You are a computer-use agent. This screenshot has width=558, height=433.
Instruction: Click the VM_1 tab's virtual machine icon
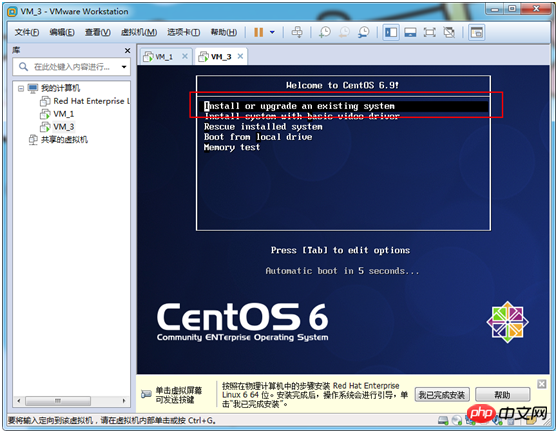148,57
